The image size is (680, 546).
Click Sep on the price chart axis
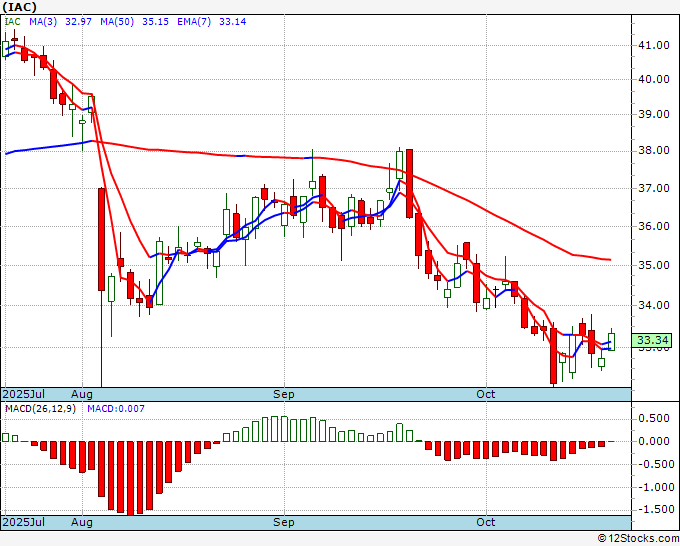click(x=284, y=394)
